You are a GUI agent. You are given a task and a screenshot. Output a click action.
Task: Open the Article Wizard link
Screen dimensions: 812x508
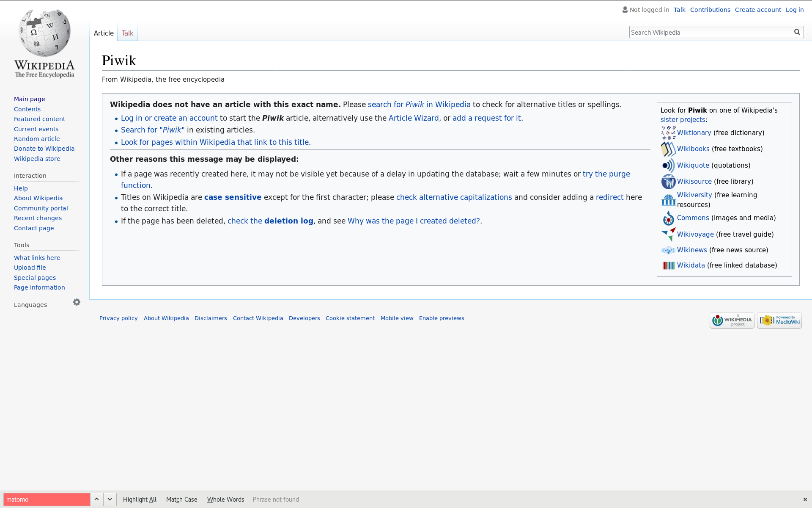[x=414, y=118]
